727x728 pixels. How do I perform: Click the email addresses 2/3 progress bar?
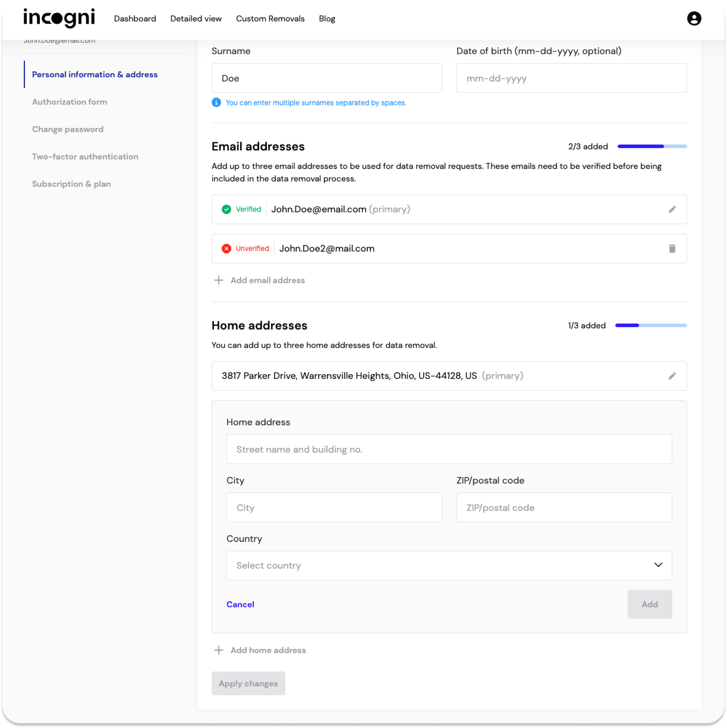click(x=652, y=146)
